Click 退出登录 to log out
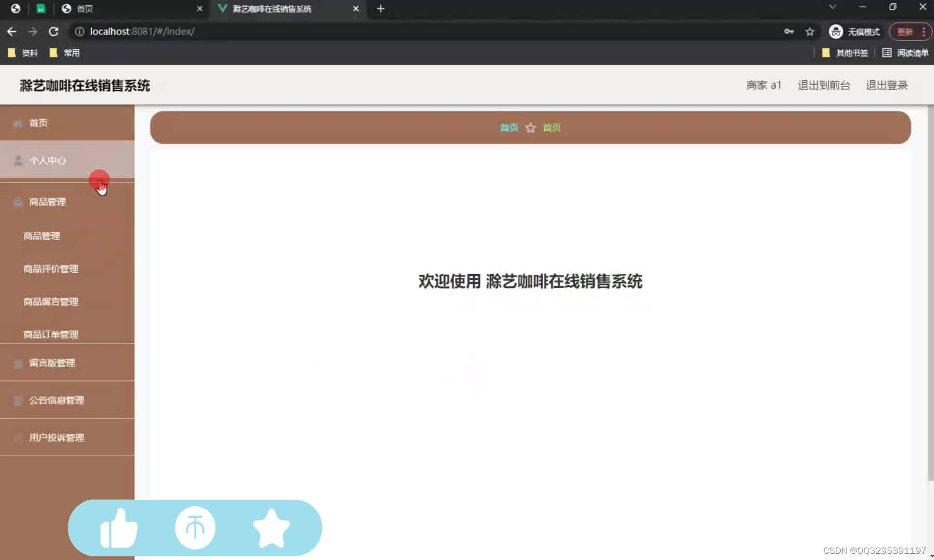 (887, 86)
